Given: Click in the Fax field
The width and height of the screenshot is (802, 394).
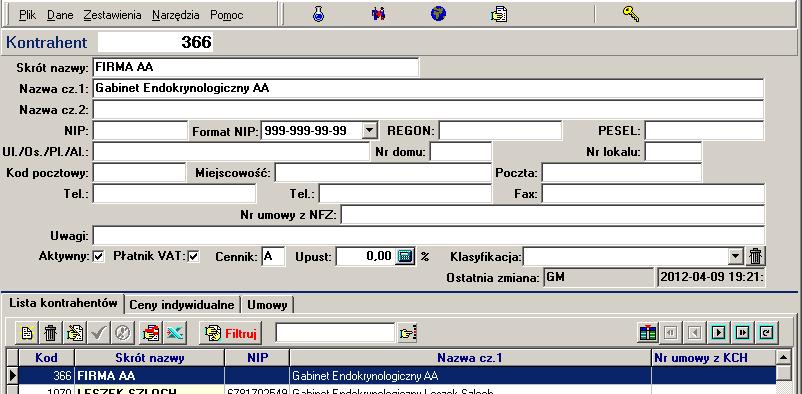Looking at the screenshot, I should [x=653, y=194].
